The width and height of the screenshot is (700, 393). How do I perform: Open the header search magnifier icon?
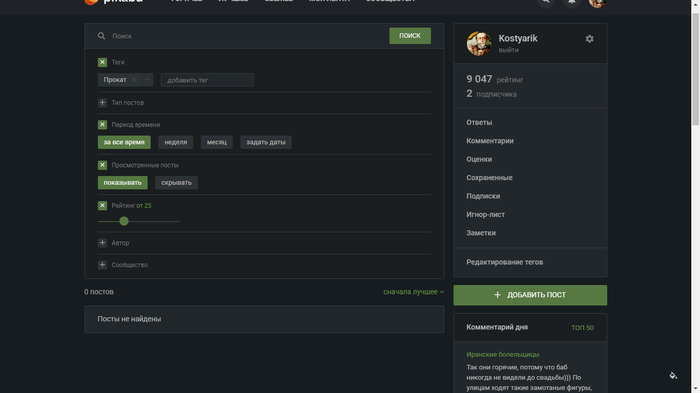pyautogui.click(x=546, y=2)
